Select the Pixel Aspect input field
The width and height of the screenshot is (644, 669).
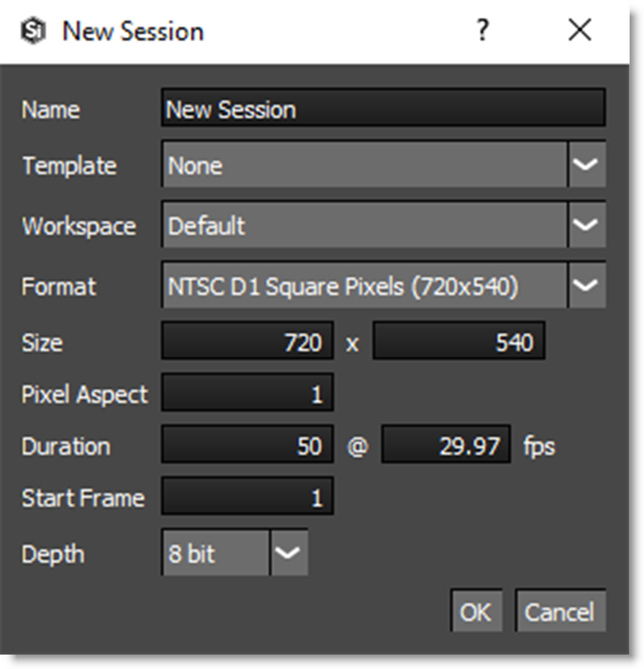(x=248, y=394)
